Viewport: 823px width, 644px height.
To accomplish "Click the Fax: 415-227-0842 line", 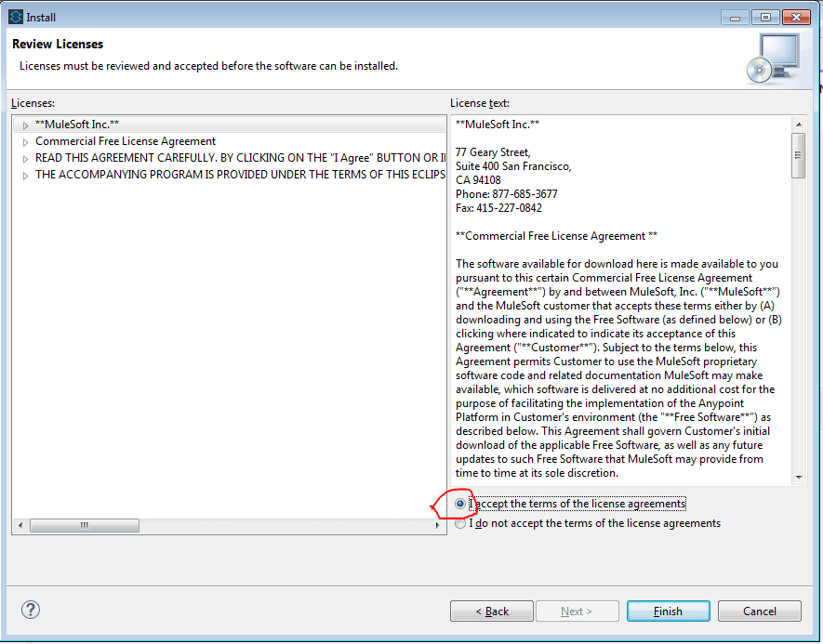I will click(x=498, y=208).
